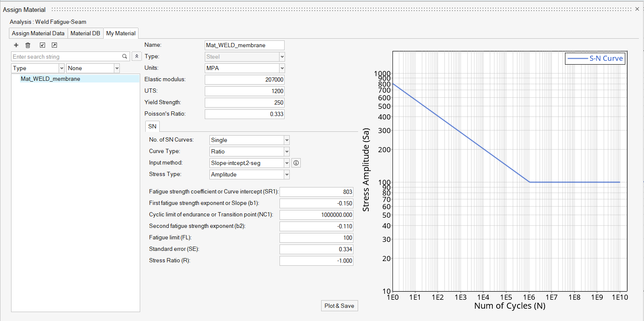The image size is (644, 321).
Task: Click the Standard error SE field 0.334
Action: (316, 249)
